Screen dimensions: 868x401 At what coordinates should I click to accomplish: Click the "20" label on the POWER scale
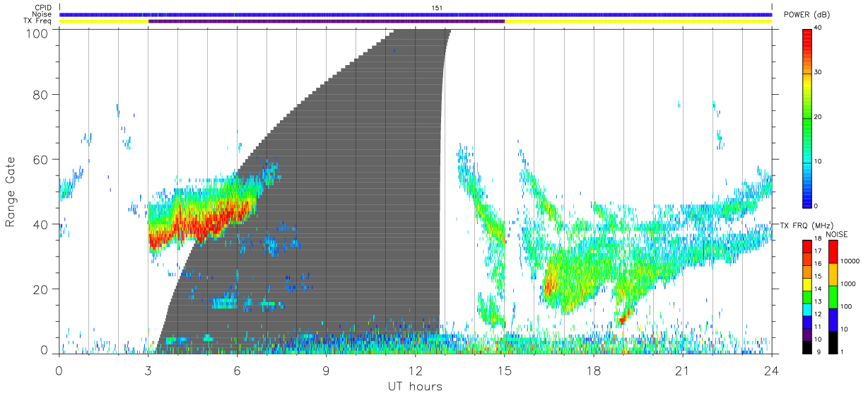coord(819,117)
